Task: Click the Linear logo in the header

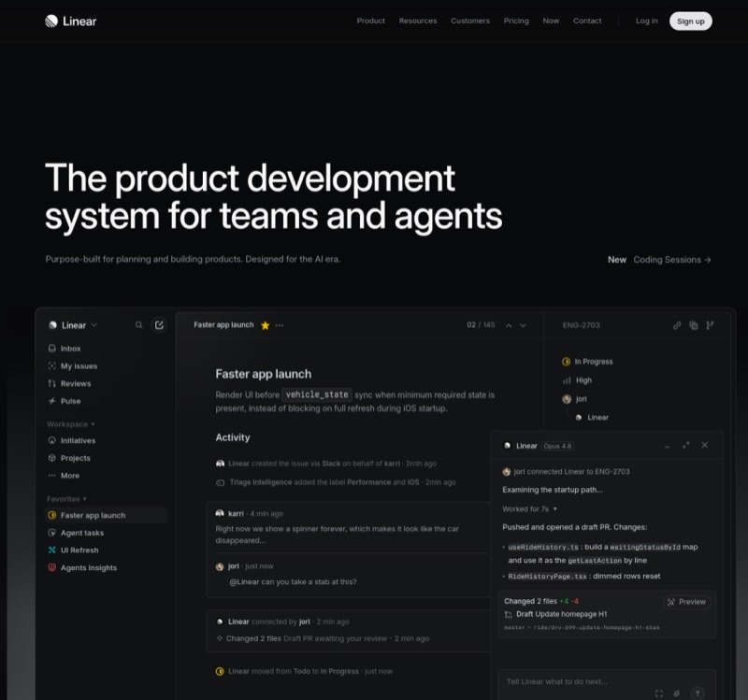Action: 71,21
